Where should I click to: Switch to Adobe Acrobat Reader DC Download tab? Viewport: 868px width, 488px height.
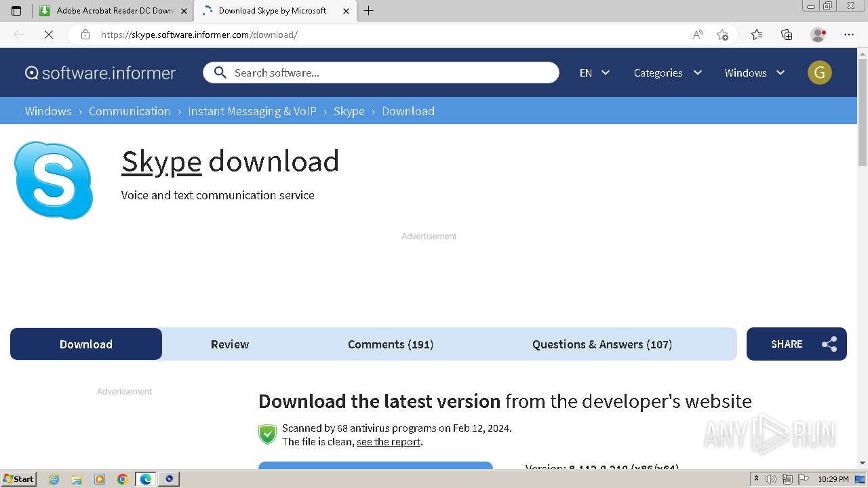point(113,11)
